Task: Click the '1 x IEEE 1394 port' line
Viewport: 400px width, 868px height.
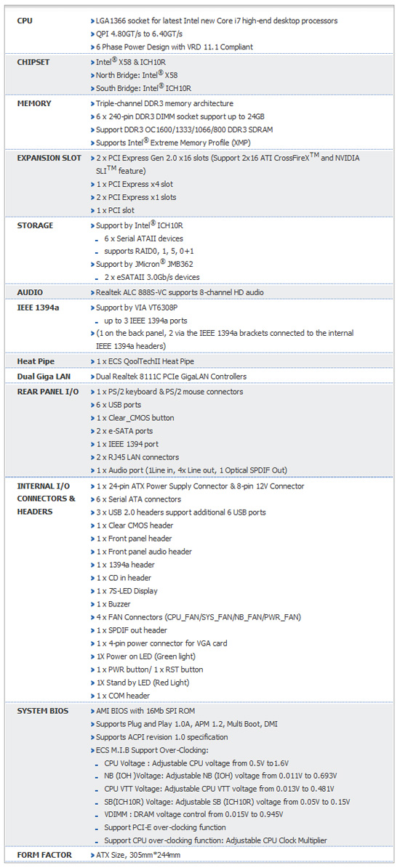Action: point(129,444)
